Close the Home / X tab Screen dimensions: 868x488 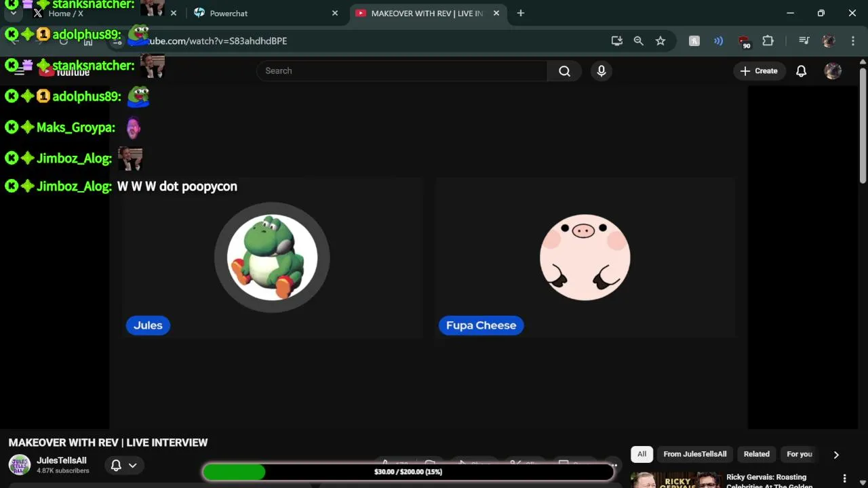tap(174, 13)
